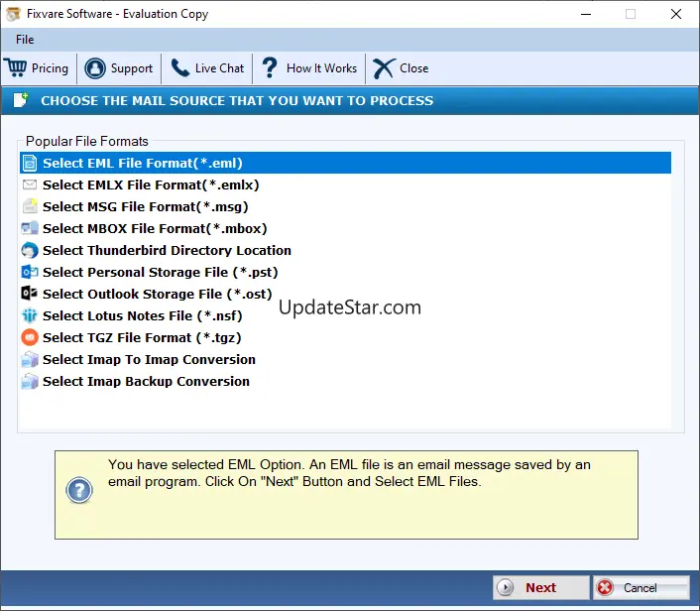This screenshot has height=611, width=700.
Task: Click the page icon in the header banner
Action: click(x=21, y=100)
